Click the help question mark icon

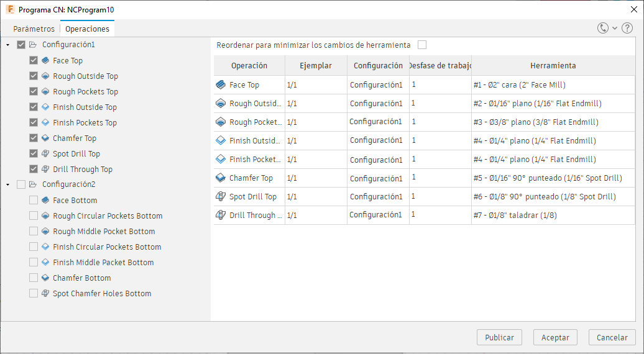pyautogui.click(x=627, y=28)
